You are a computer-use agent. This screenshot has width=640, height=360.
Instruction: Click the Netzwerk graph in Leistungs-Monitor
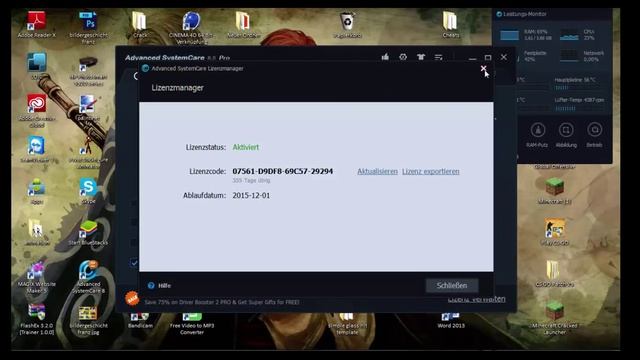[x=569, y=56]
